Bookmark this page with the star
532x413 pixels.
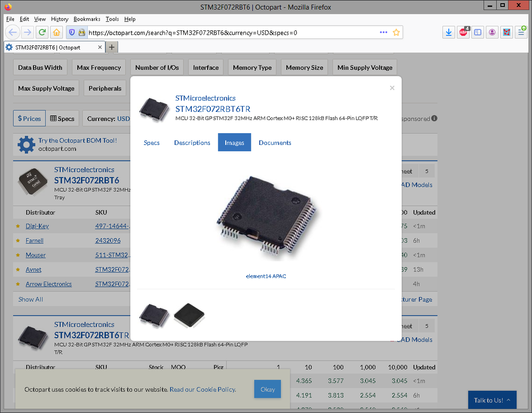(x=396, y=33)
